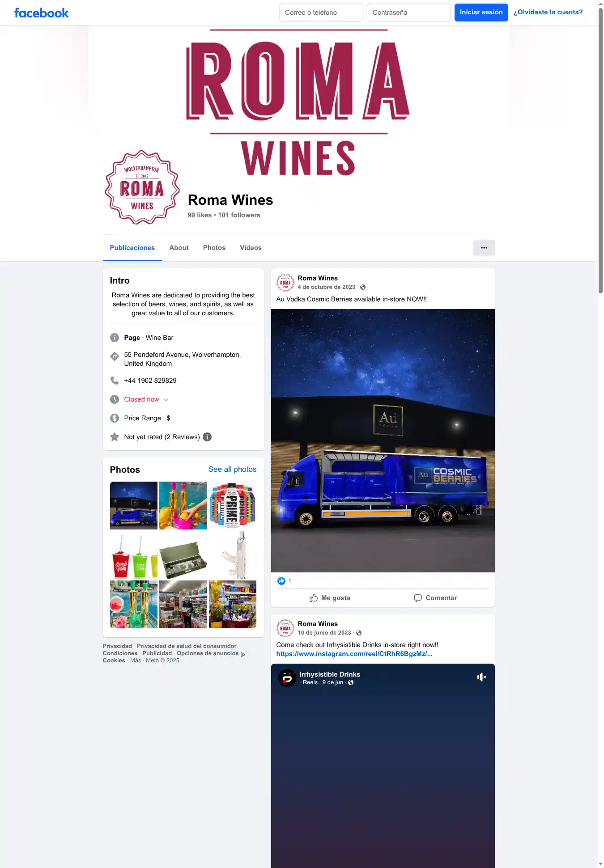
Task: Click the Comentar speech bubble button
Action: pyautogui.click(x=435, y=598)
